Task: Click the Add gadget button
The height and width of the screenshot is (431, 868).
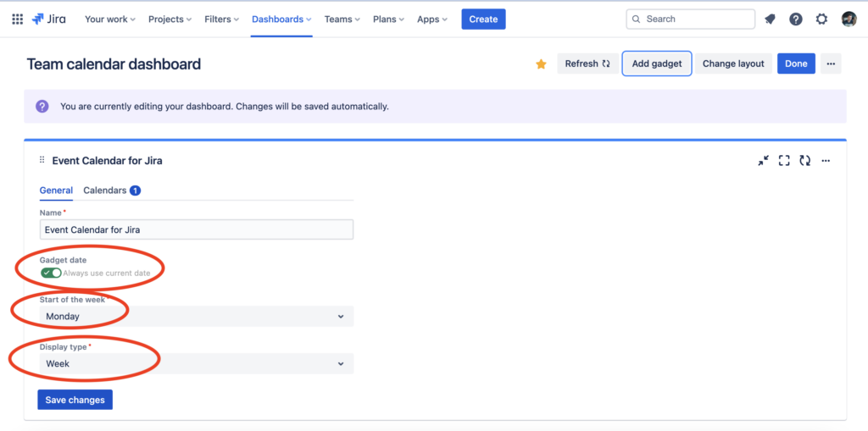Action: click(x=657, y=64)
